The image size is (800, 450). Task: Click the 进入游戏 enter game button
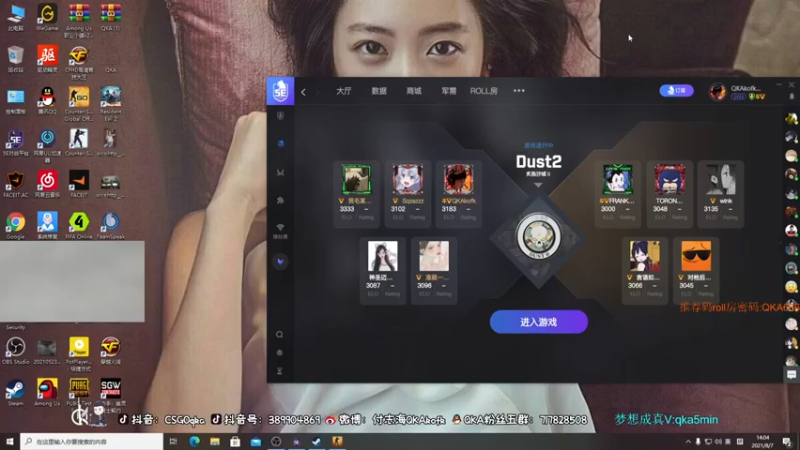pyautogui.click(x=539, y=322)
